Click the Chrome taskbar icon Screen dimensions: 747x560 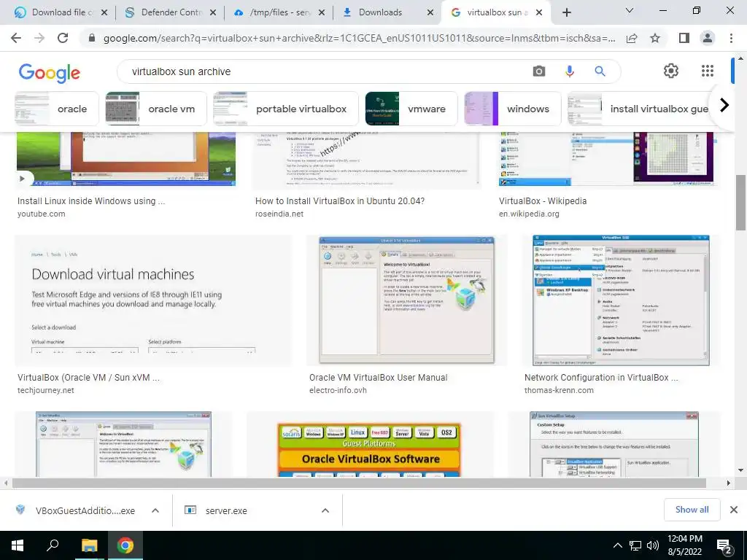[125, 545]
